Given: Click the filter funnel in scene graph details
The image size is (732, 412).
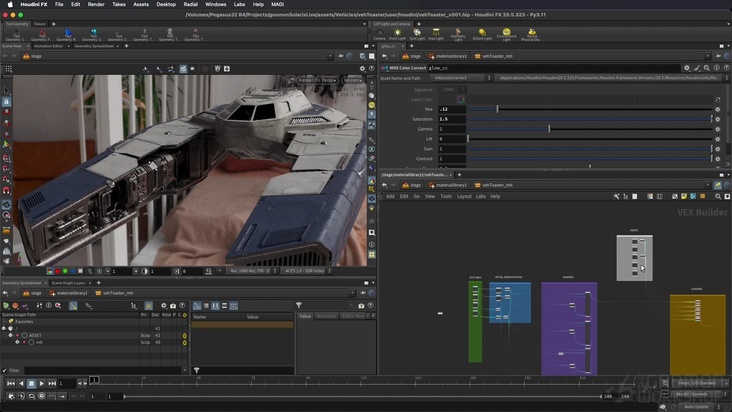Looking at the screenshot, I should pyautogui.click(x=299, y=305).
